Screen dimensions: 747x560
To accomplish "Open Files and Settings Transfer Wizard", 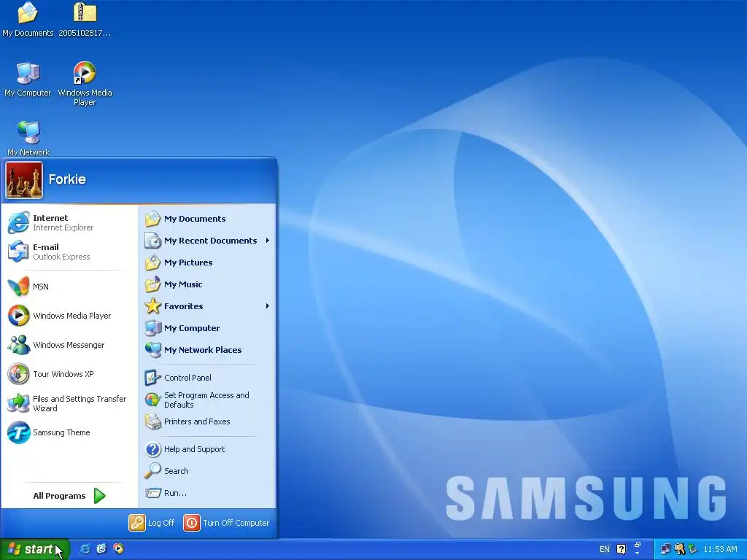I will pyautogui.click(x=69, y=403).
